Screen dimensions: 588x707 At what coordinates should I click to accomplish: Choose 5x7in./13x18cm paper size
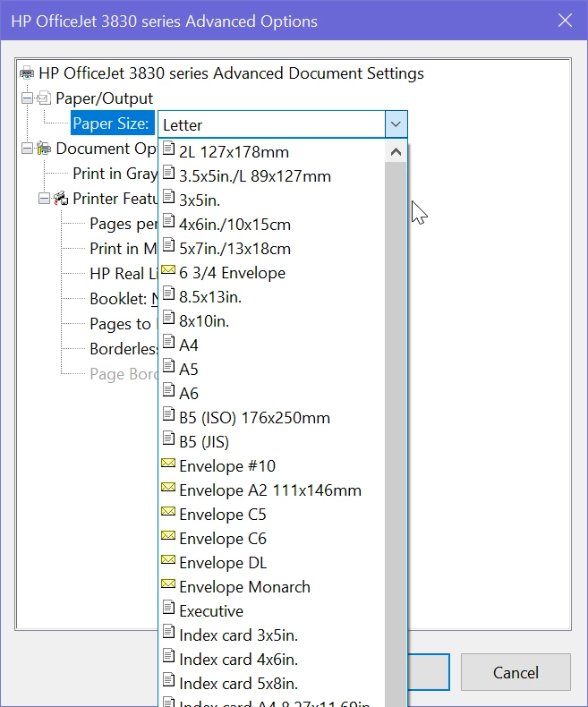click(272, 249)
